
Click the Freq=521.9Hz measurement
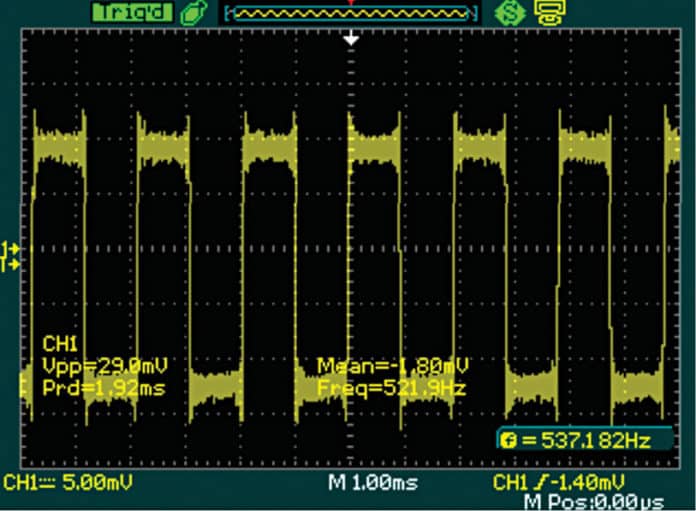coord(392,388)
